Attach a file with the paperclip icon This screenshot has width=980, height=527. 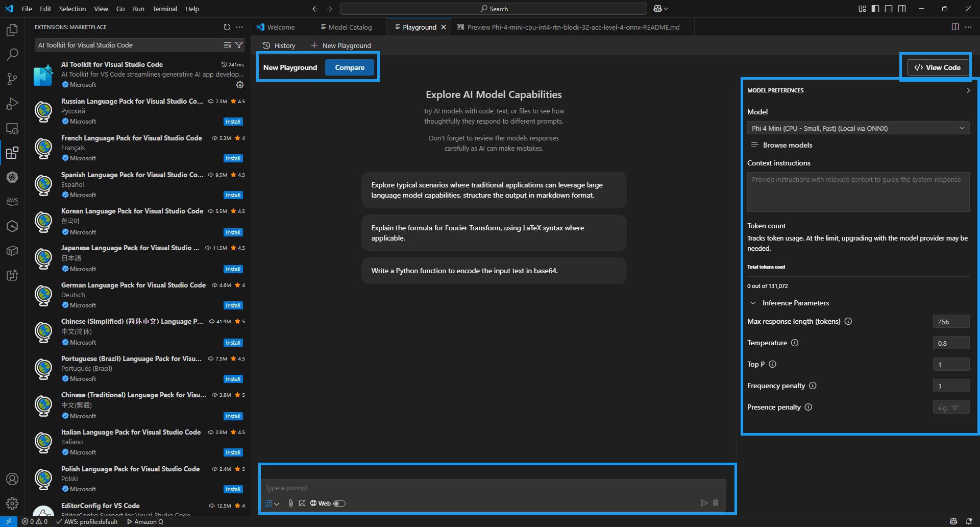pos(291,503)
